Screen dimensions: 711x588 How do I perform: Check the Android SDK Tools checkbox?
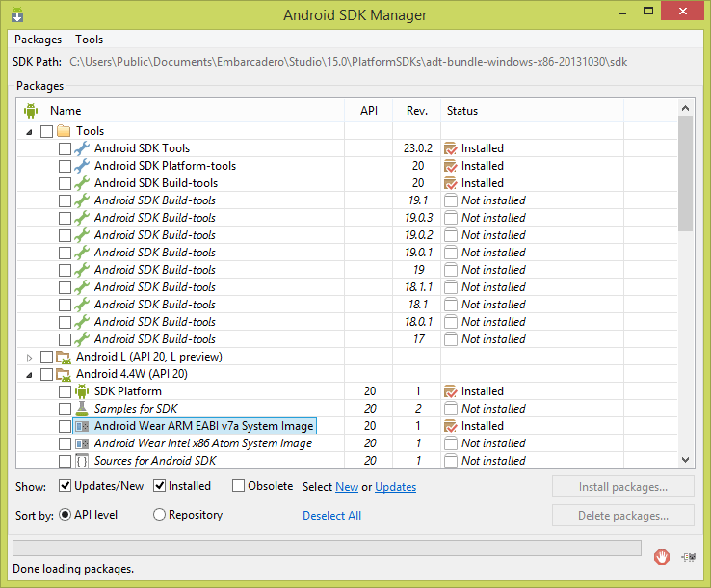tap(65, 148)
